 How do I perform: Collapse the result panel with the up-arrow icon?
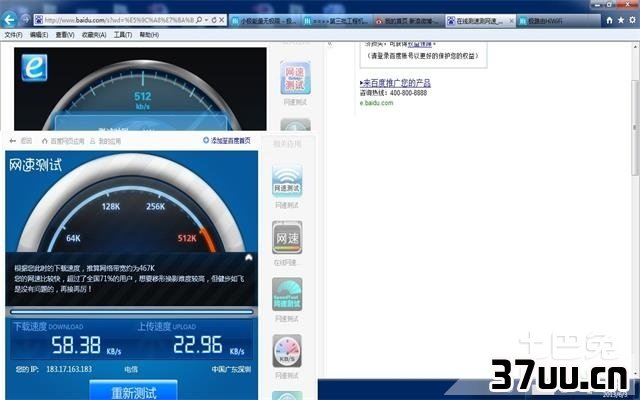point(249,258)
